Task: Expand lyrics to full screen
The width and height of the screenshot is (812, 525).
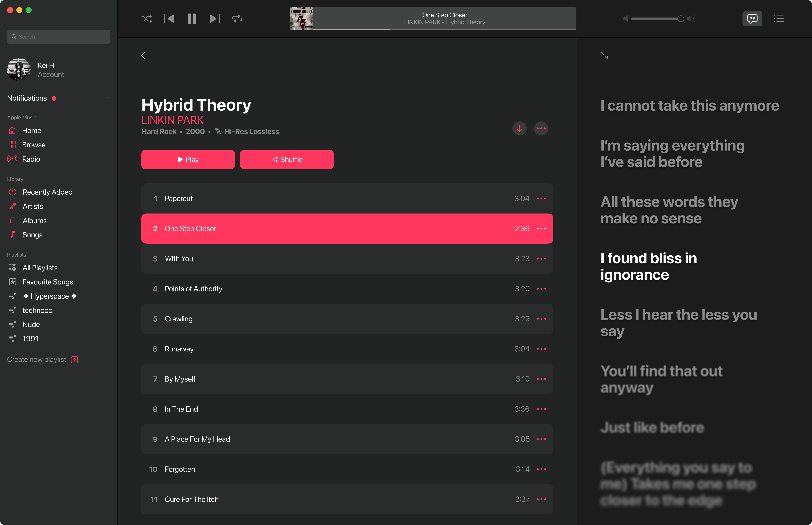Action: pos(604,56)
